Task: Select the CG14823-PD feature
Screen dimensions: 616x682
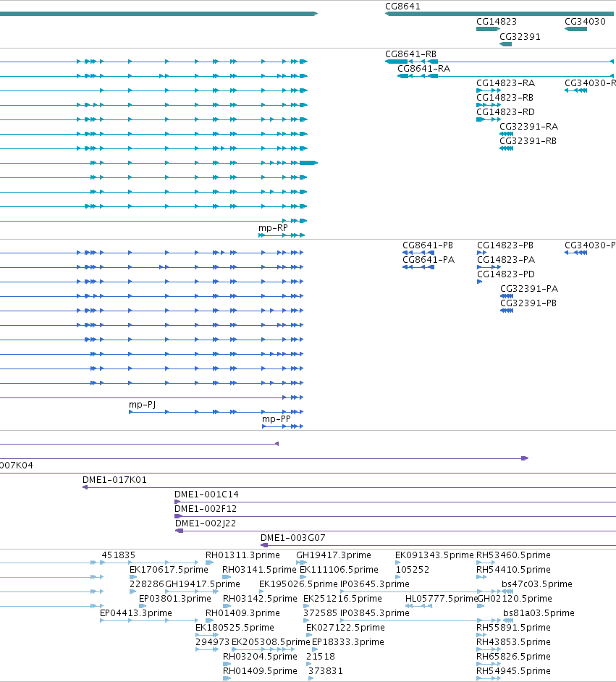Action: 479,282
